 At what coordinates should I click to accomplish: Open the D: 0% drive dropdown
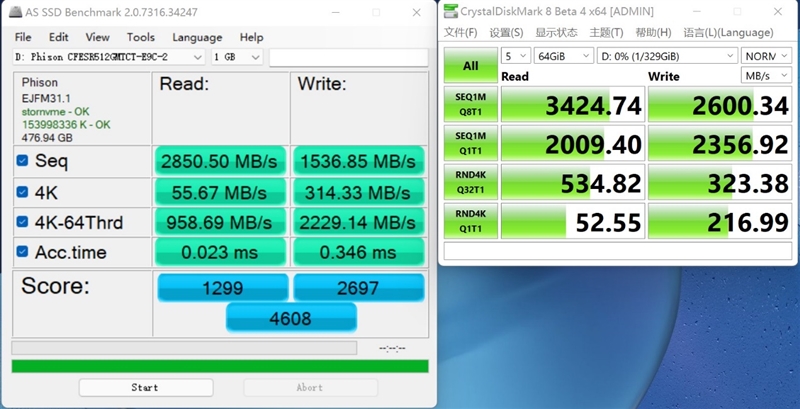(x=667, y=56)
